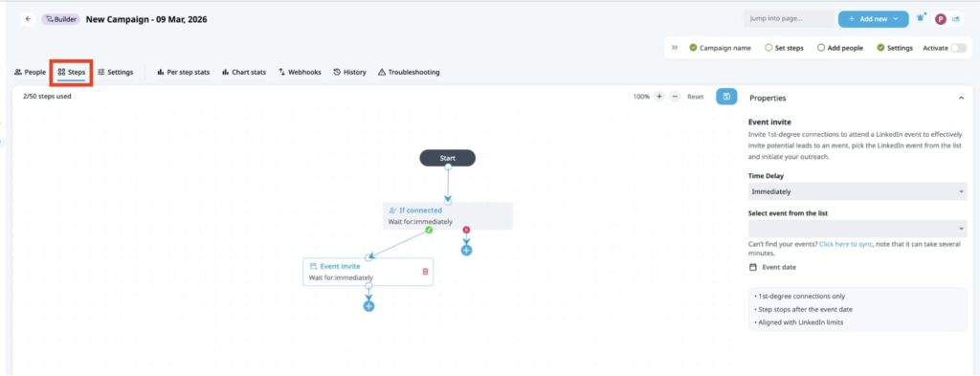Select the If connected step node

click(x=448, y=215)
